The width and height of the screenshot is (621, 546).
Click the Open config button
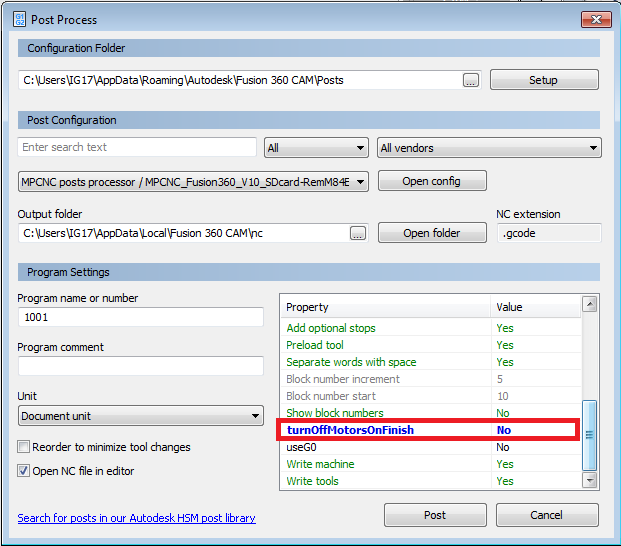pos(431,181)
